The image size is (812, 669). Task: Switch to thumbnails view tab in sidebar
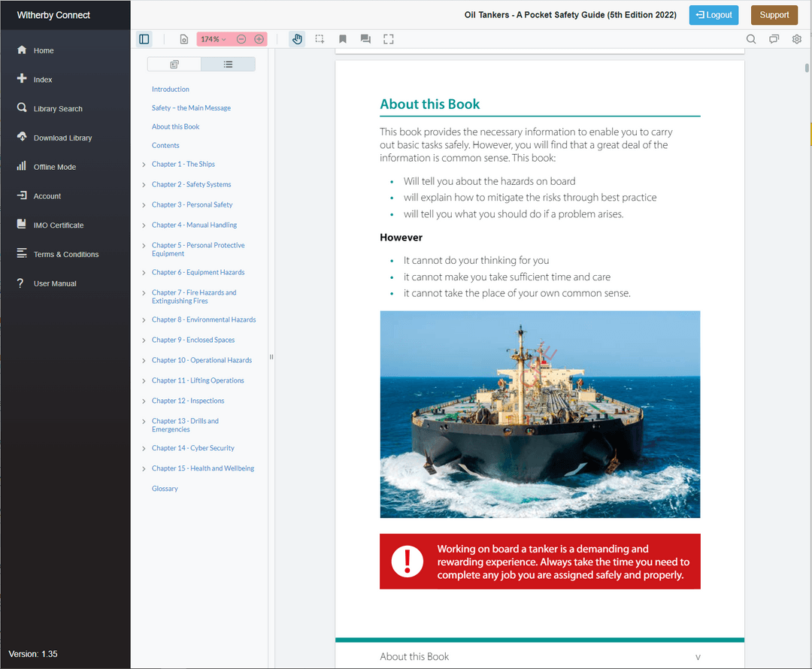coord(174,65)
